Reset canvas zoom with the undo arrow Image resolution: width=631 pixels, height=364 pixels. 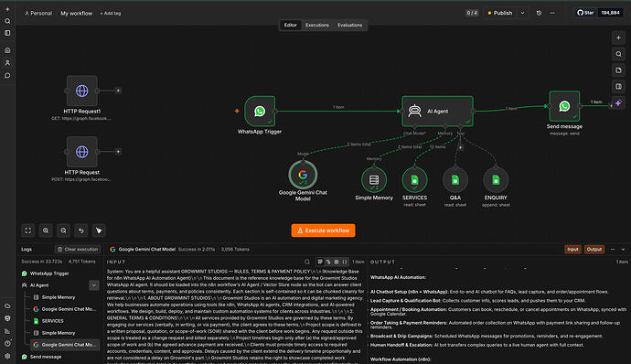[x=81, y=230]
